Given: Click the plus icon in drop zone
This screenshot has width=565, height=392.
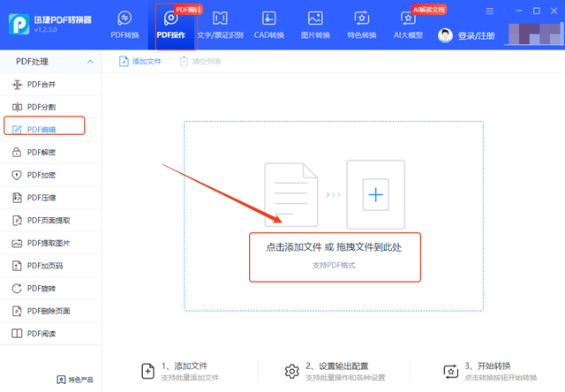Looking at the screenshot, I should 375,194.
